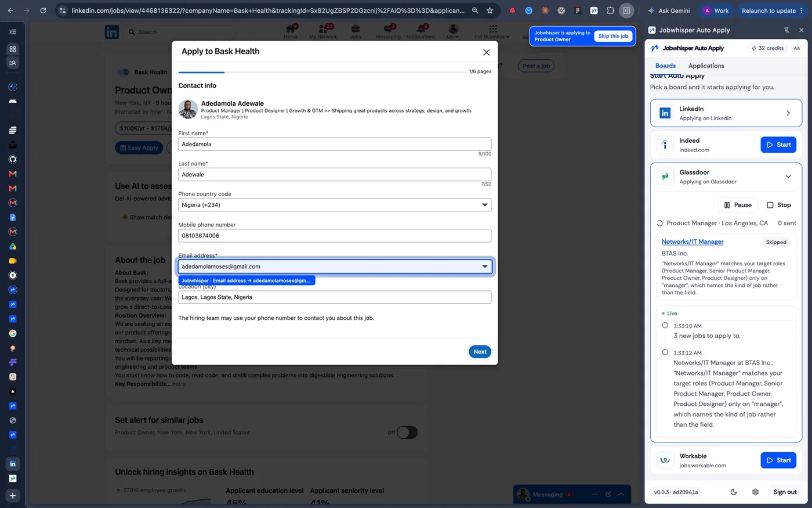812x508 pixels.
Task: Open the For Business dropdown menu
Action: coord(492,32)
